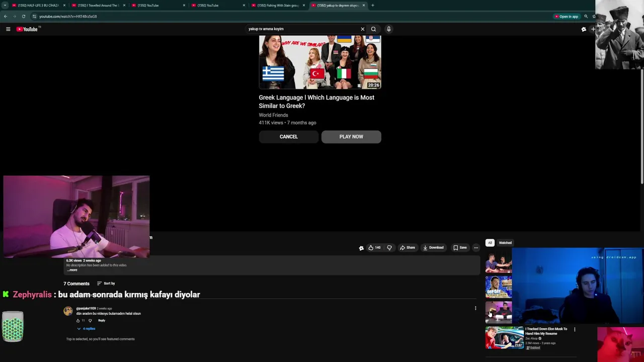The height and width of the screenshot is (362, 644).
Task: Open the Zac Alsop channel name
Action: [531, 338]
